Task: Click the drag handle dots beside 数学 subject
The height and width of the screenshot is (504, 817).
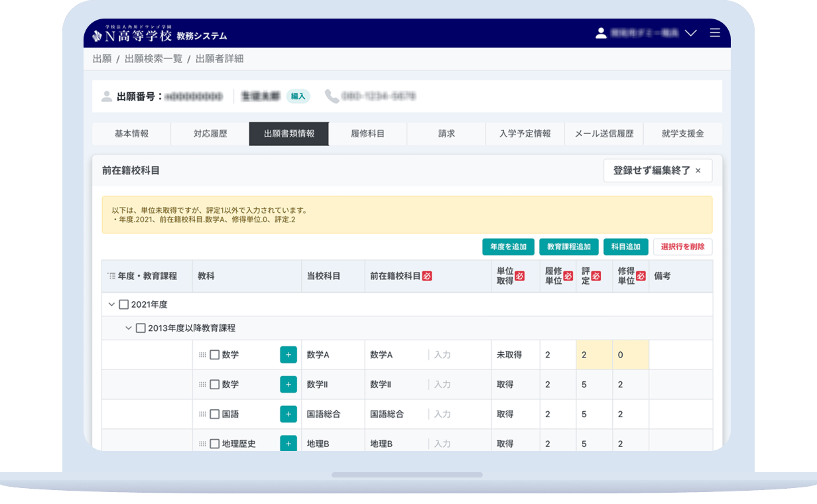Action: click(x=204, y=355)
